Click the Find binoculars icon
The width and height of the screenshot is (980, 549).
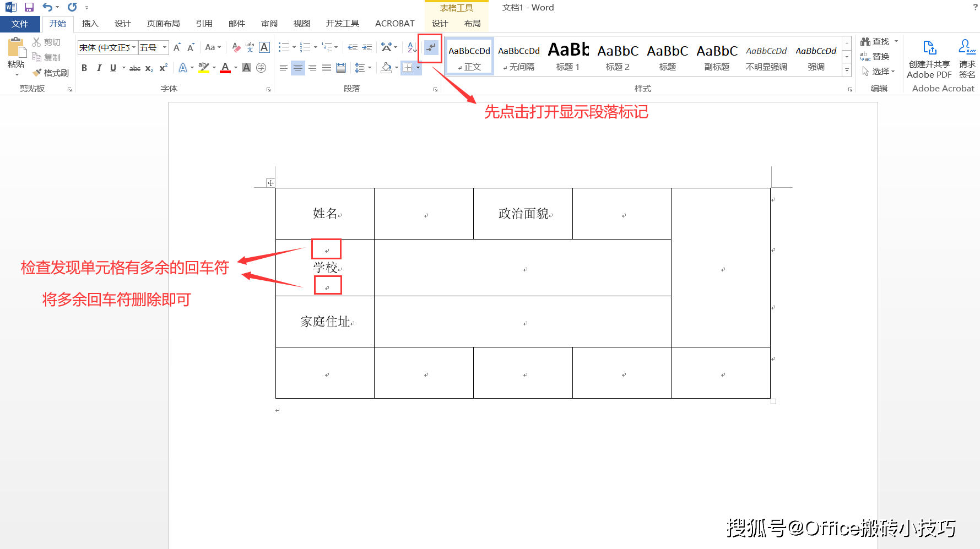pyautogui.click(x=865, y=41)
